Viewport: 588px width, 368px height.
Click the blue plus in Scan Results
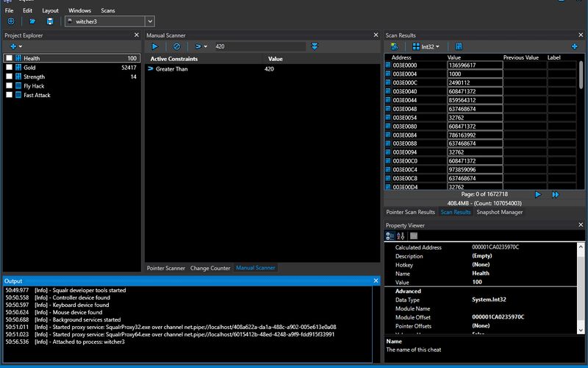click(x=574, y=46)
